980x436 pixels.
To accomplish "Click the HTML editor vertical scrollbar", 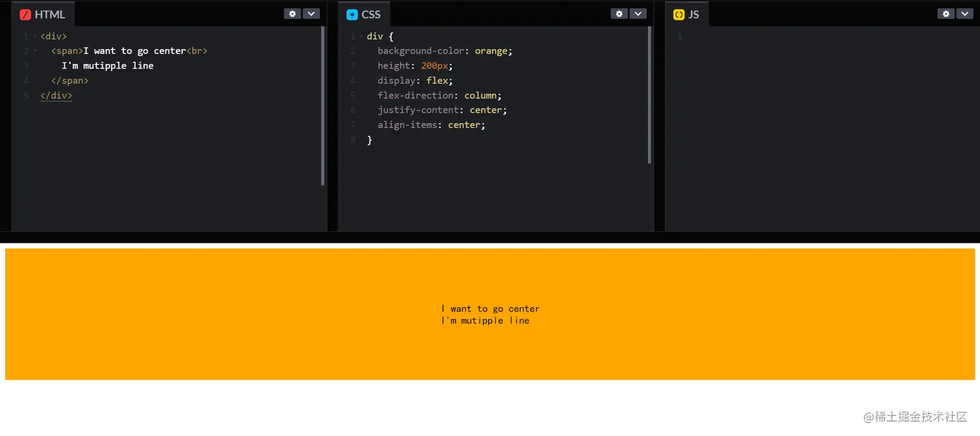I will (323, 106).
